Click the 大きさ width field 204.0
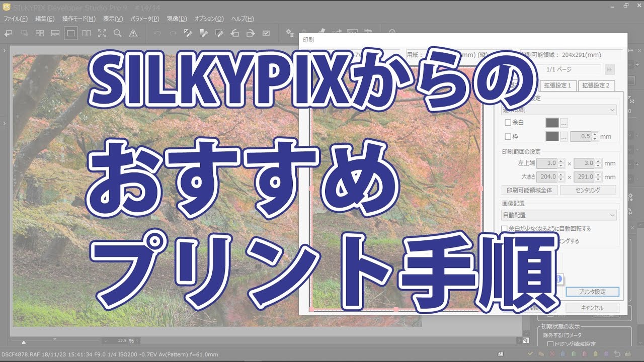Screen dimensions: 644x362 click(547, 177)
